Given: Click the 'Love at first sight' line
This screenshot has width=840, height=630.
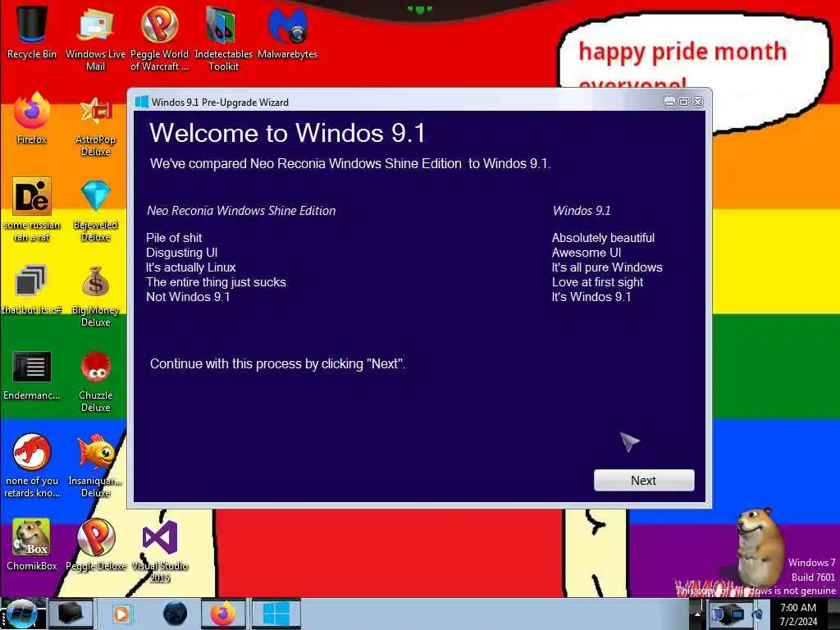Looking at the screenshot, I should click(597, 282).
